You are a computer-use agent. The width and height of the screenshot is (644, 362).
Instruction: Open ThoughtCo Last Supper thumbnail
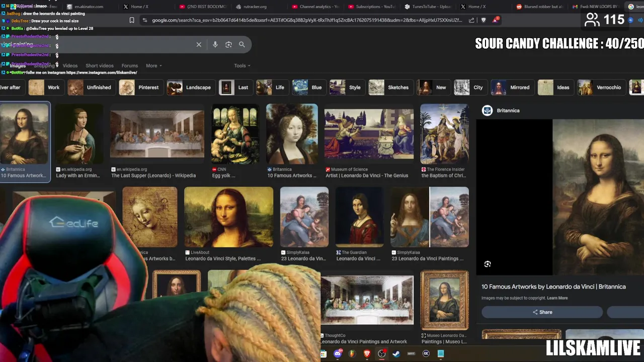coord(367,300)
